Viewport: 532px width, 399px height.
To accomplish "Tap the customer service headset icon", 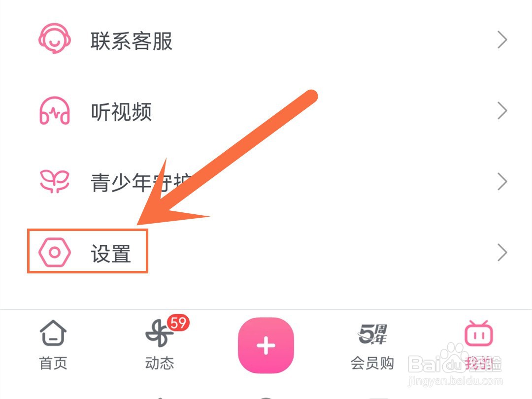I will pyautogui.click(x=55, y=38).
